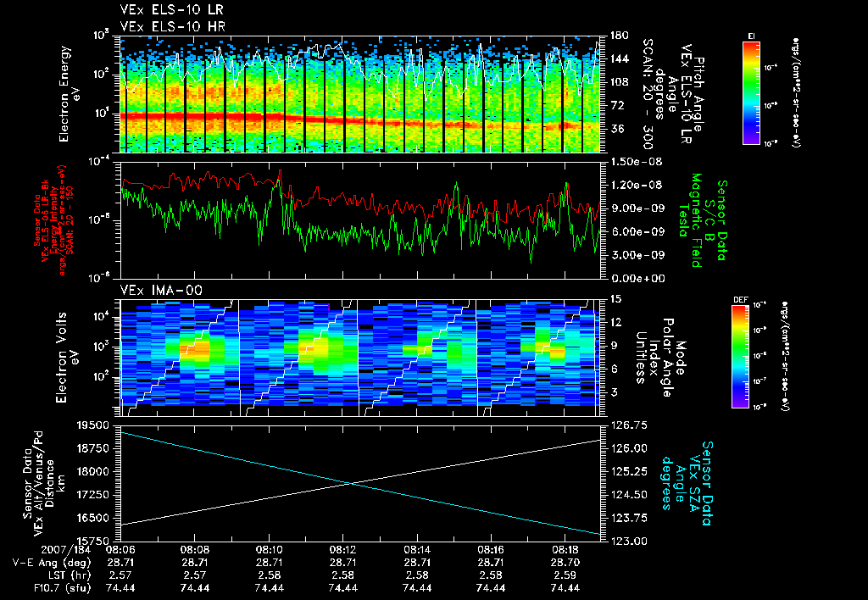Click the '1.20e-08' magnetic field tick
The width and height of the screenshot is (868, 600).
[637, 186]
